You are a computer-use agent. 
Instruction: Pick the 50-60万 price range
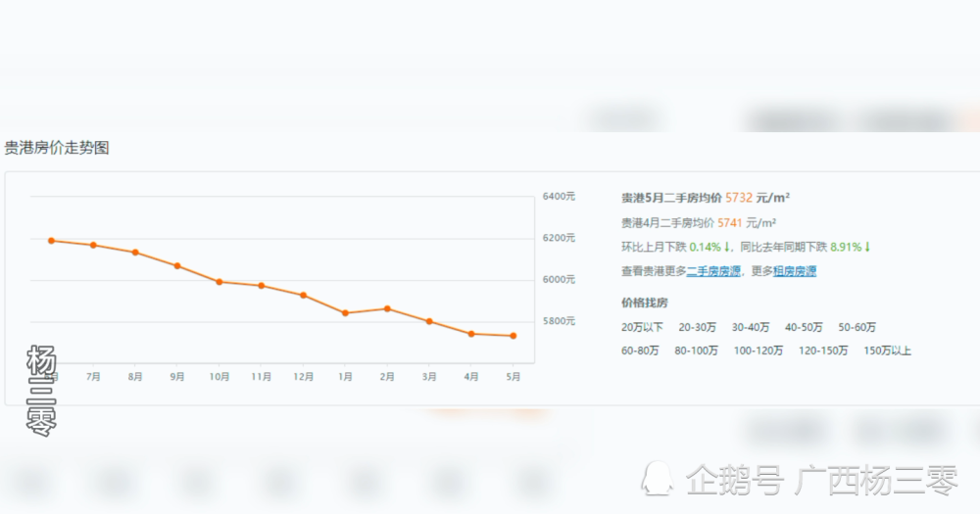[x=857, y=327]
